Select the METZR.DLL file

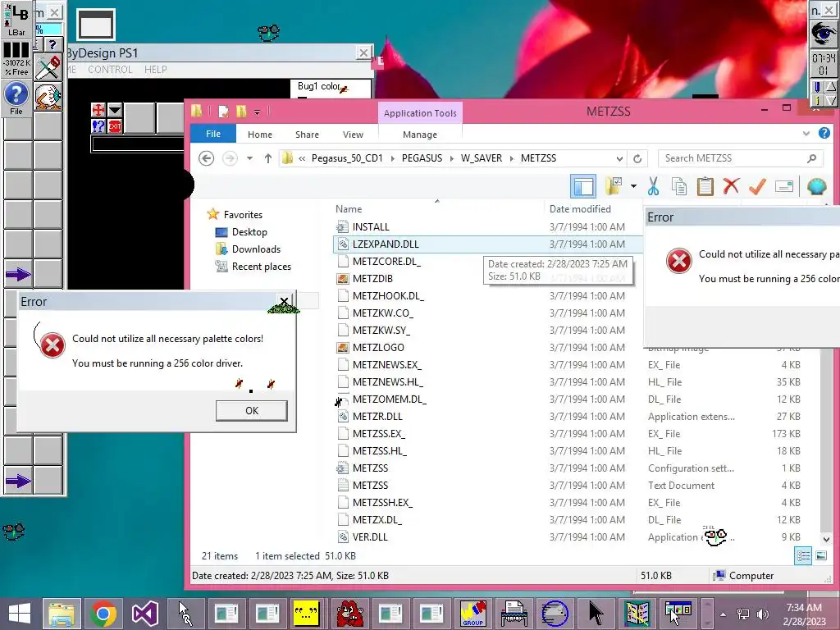377,416
